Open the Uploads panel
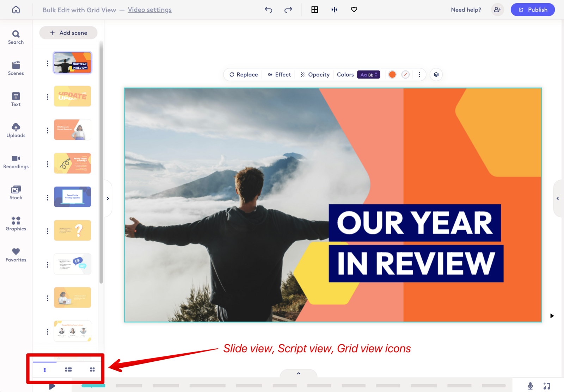This screenshot has width=564, height=392. tap(16, 130)
